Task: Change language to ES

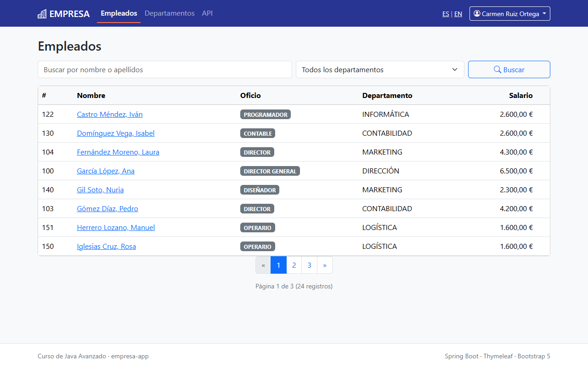Action: (446, 14)
